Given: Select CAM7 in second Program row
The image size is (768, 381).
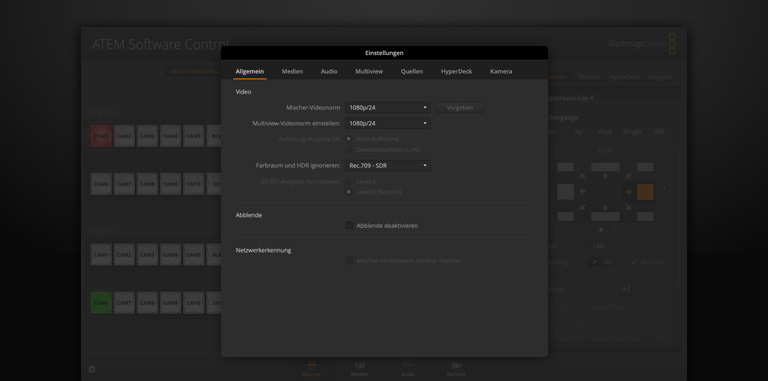Looking at the screenshot, I should tap(124, 184).
